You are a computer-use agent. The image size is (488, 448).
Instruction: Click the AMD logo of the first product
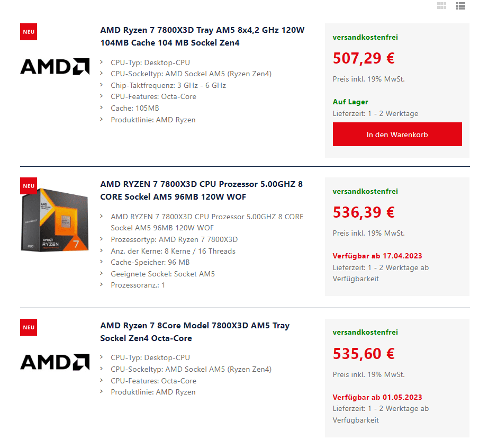click(55, 66)
